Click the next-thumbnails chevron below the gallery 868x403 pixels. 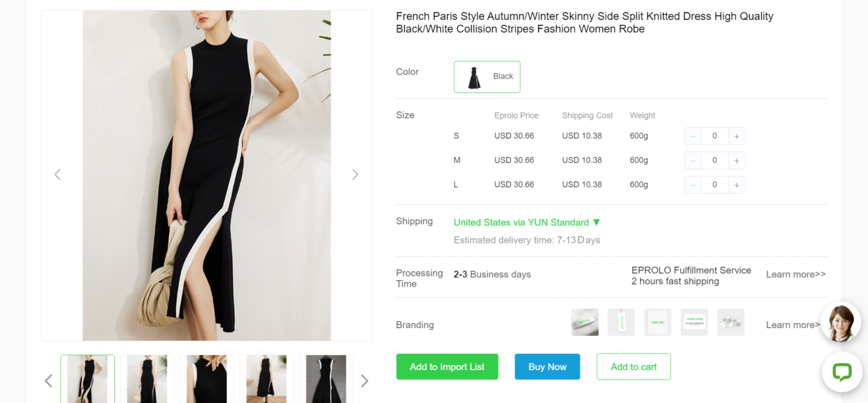(364, 381)
